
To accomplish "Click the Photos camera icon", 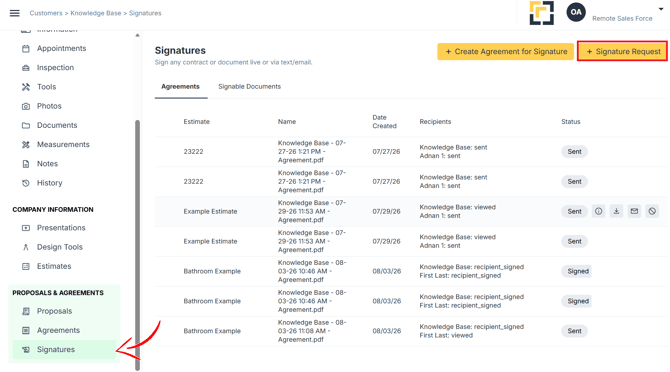I will coord(26,106).
